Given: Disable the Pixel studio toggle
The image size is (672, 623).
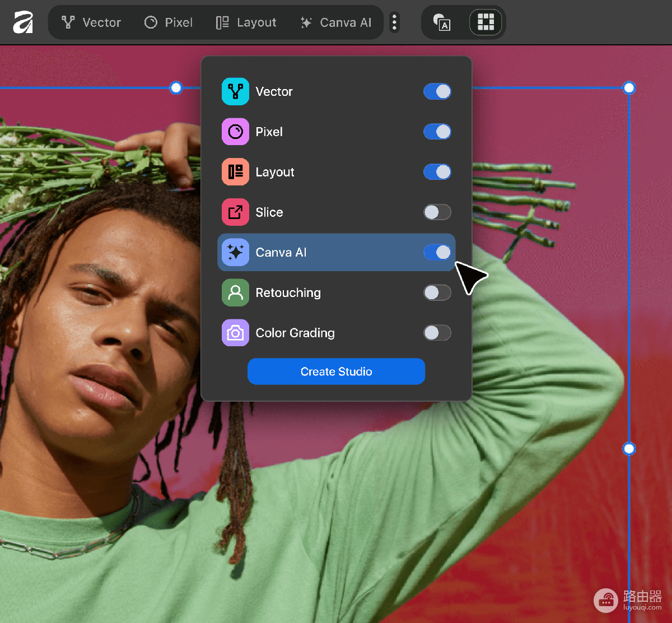Looking at the screenshot, I should pyautogui.click(x=437, y=132).
